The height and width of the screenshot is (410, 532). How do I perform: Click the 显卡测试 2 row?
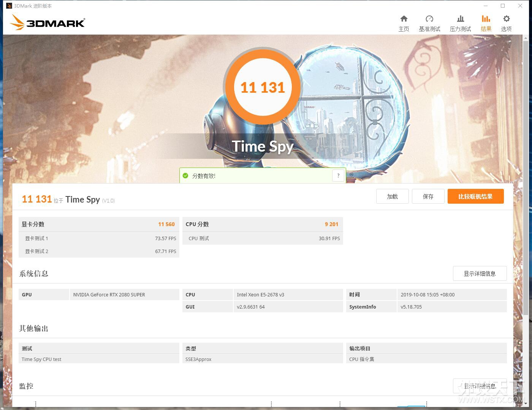point(99,251)
